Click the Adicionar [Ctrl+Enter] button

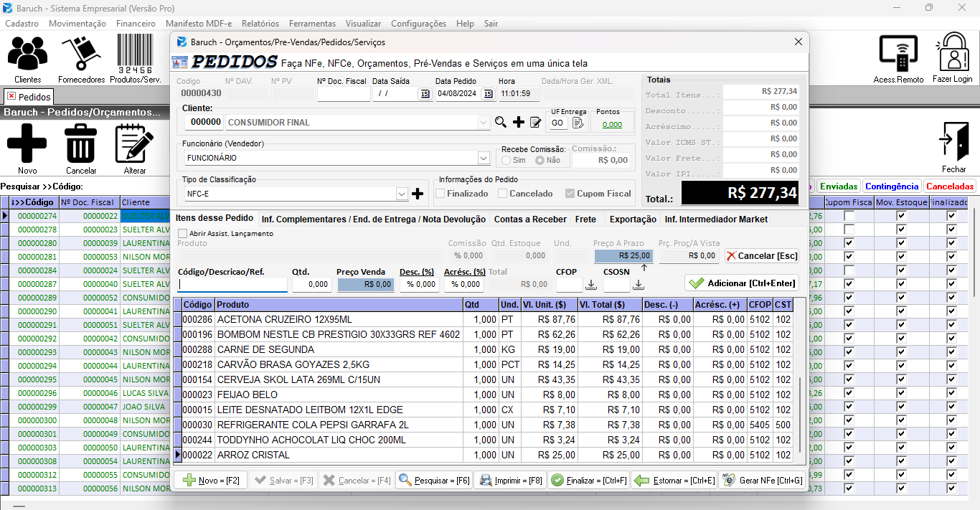click(742, 283)
